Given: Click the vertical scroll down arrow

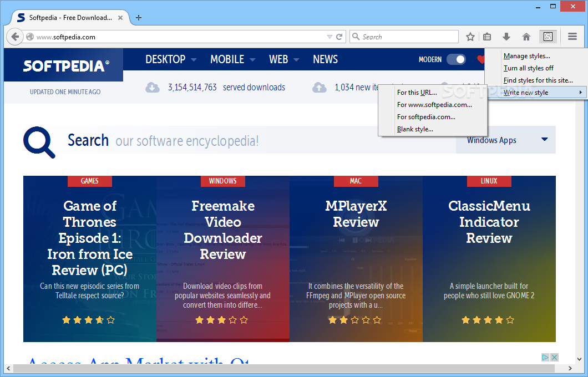Looking at the screenshot, I should click(x=580, y=359).
